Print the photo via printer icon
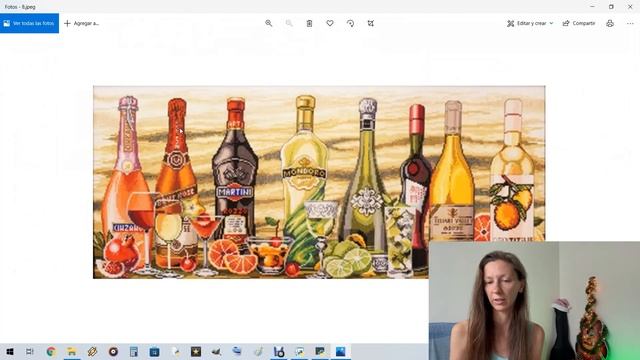Screen dimensions: 640x360 click(x=610, y=23)
